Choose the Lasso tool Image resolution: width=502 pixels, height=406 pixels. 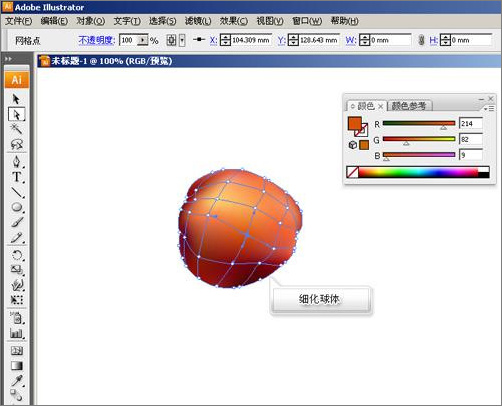point(16,144)
